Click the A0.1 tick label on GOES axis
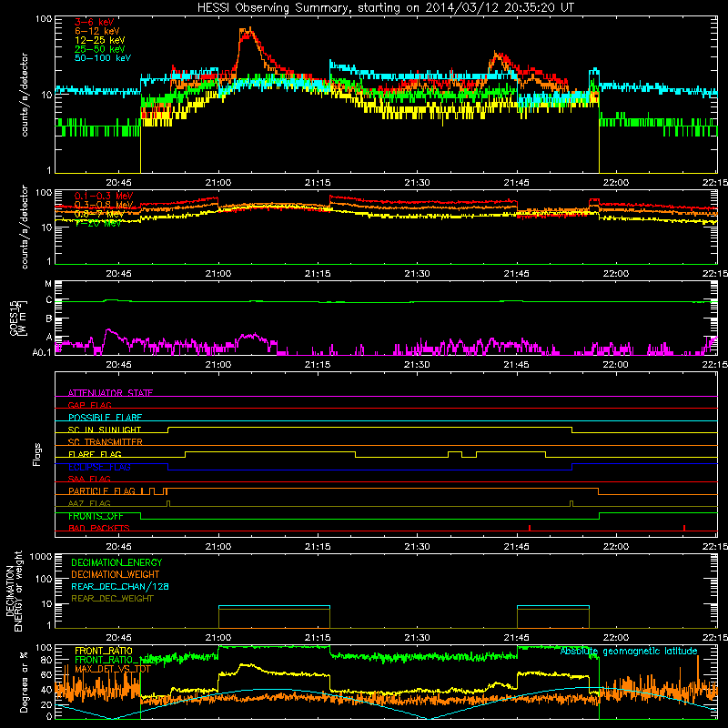 pos(42,353)
